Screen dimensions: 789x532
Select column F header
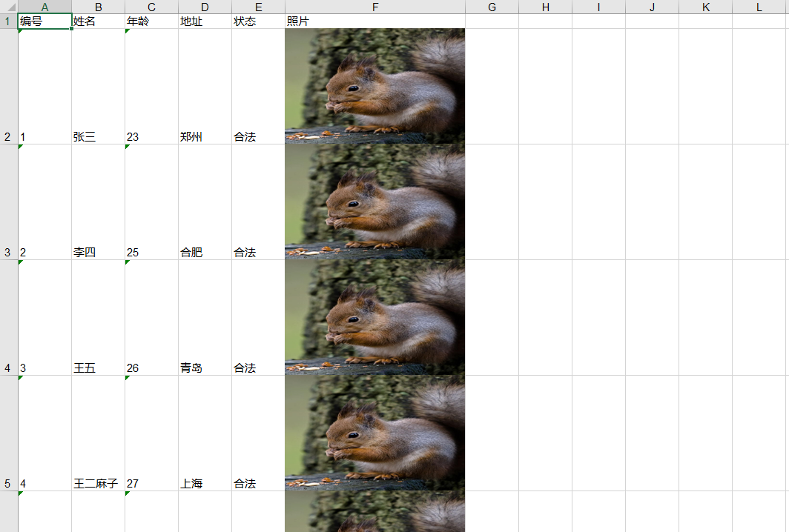(375, 7)
